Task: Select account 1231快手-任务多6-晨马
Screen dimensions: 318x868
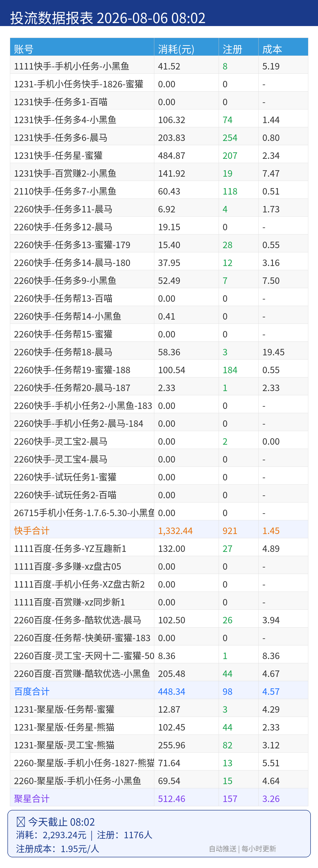Action: tap(61, 138)
